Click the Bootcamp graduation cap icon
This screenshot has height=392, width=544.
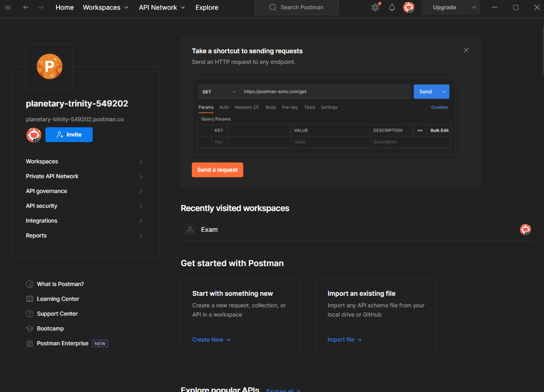(x=30, y=329)
